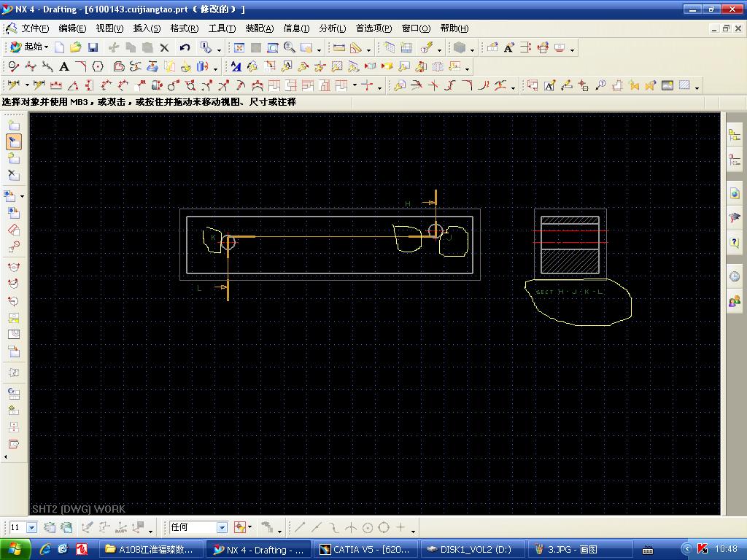Viewport: 747px width, 560px height.
Task: Click the New file icon
Action: pyautogui.click(x=60, y=47)
